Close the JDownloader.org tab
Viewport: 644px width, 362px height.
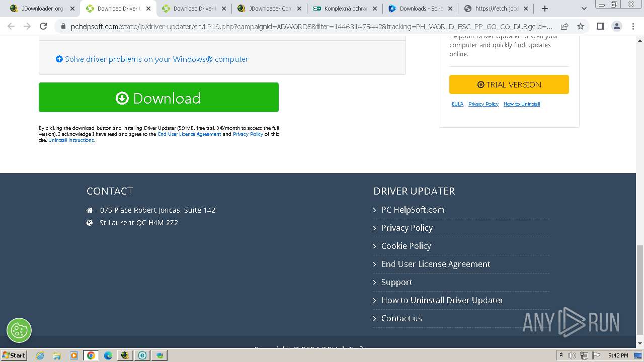tap(72, 9)
